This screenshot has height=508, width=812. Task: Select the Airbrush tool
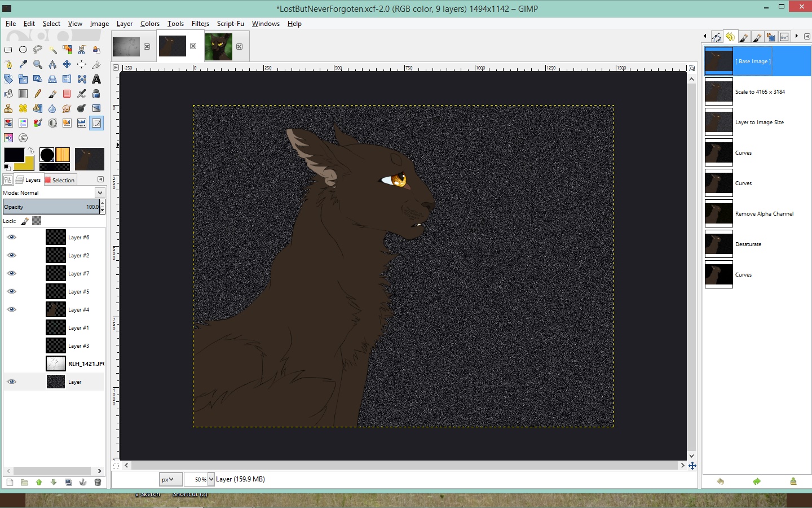(x=82, y=94)
